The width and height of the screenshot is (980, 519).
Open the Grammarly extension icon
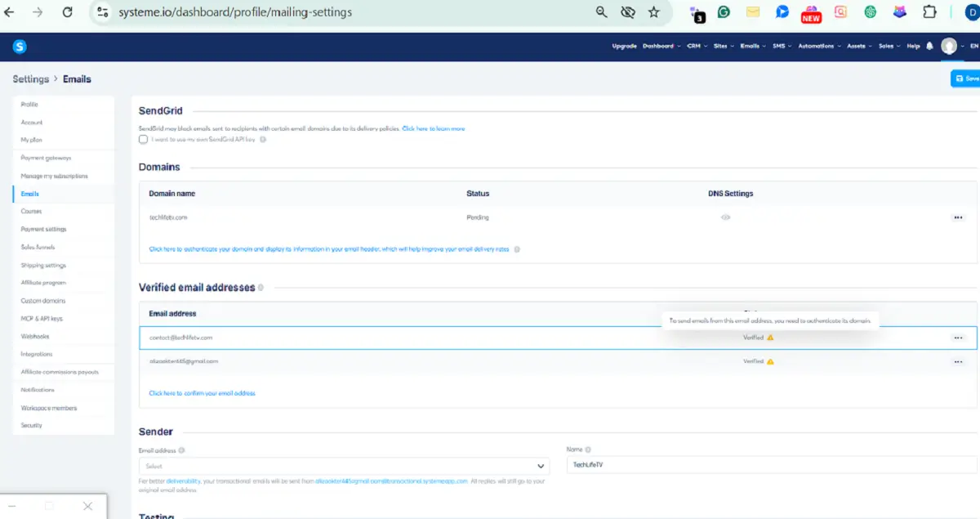tap(724, 12)
